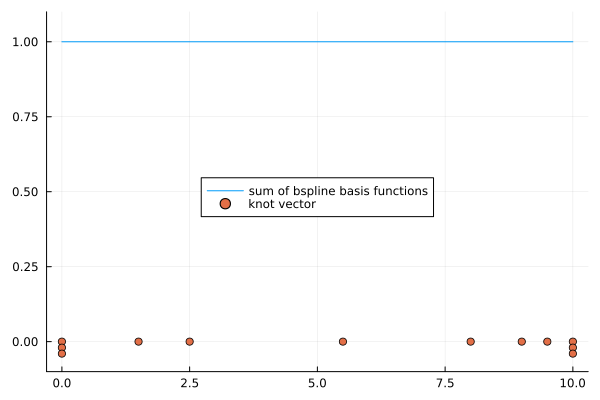Click the x-axis tick label 10.0
The height and width of the screenshot is (400, 600).
[x=572, y=382]
